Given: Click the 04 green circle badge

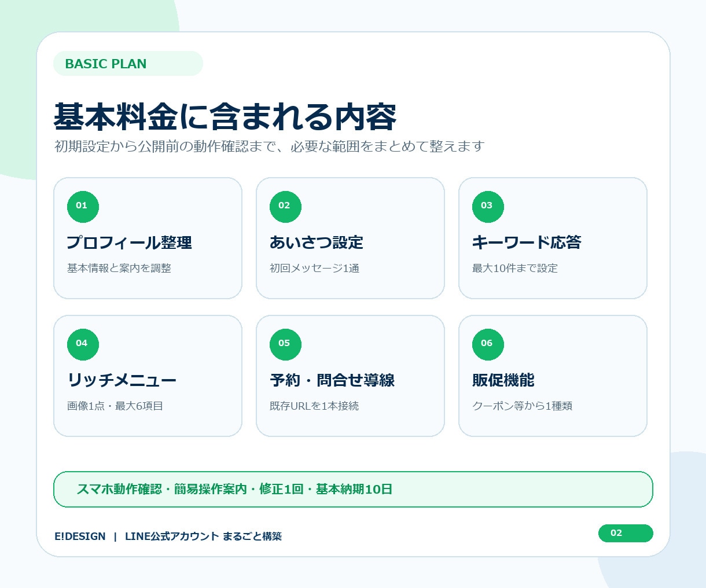Looking at the screenshot, I should (x=83, y=344).
